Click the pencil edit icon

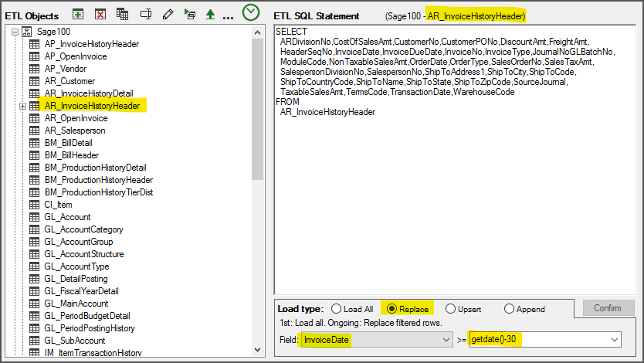pos(168,15)
